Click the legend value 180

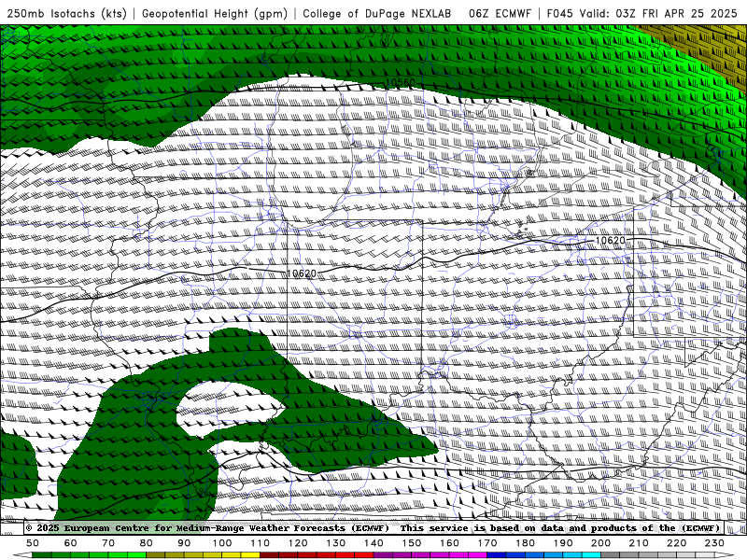[x=525, y=543]
